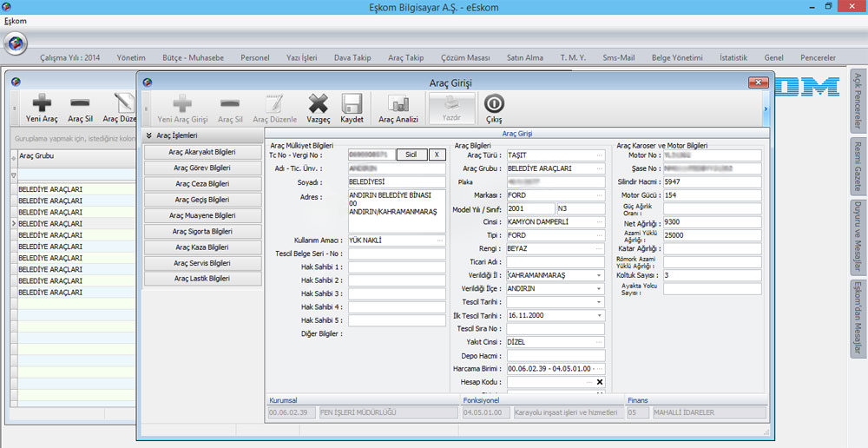This screenshot has width=868, height=448.
Task: Open Yakıt Cinsi lookup ellipsis
Action: coord(600,342)
